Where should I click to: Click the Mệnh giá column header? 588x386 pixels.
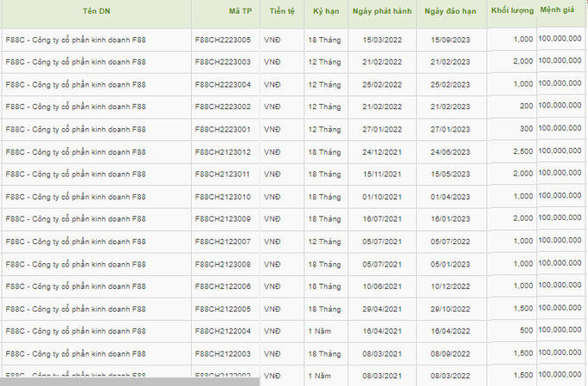(x=557, y=10)
